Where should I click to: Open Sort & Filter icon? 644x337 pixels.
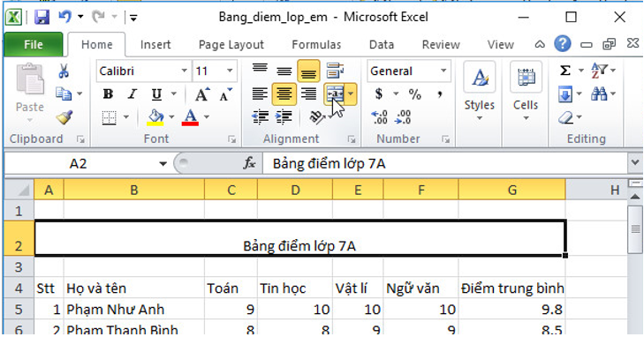pos(600,71)
